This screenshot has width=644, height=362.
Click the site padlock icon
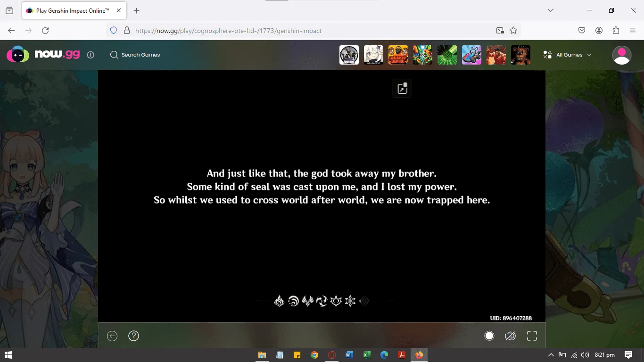[x=126, y=30]
